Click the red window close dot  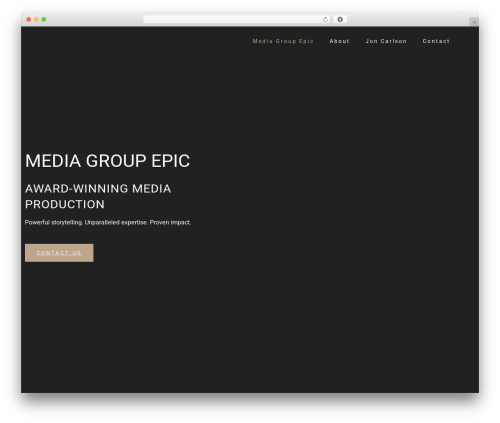[x=29, y=19]
